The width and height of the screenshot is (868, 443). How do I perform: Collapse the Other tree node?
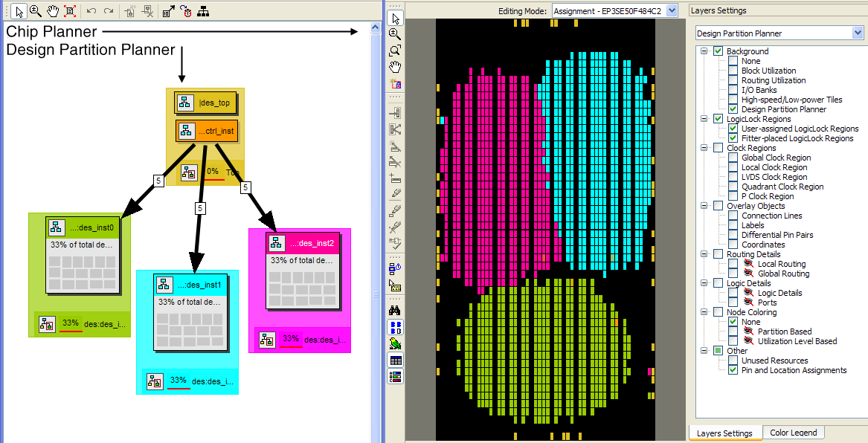tap(704, 351)
